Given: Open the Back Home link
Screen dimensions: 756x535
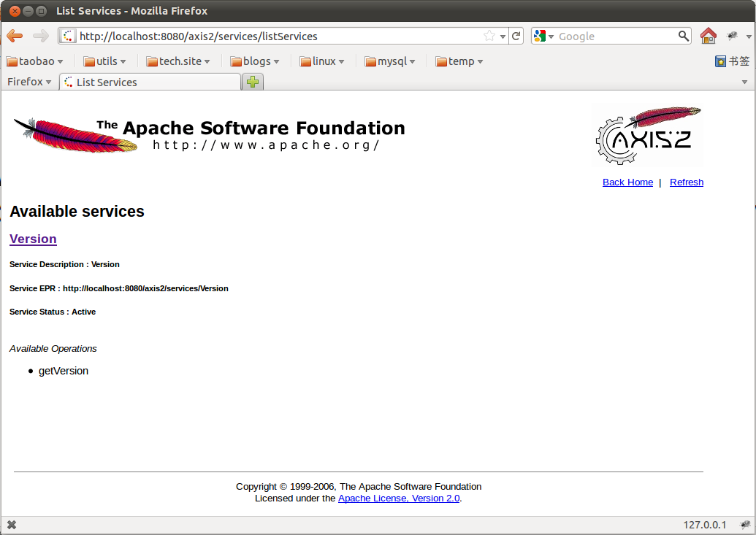Looking at the screenshot, I should pos(627,182).
